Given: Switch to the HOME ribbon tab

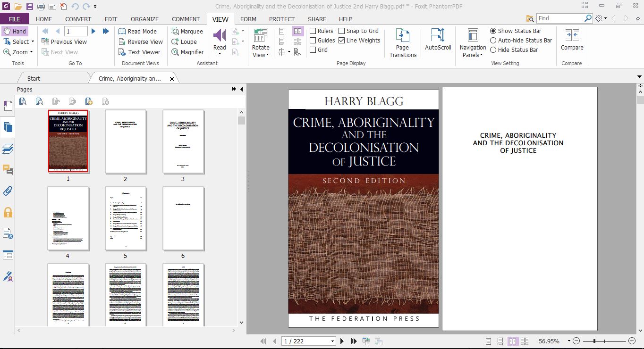Looking at the screenshot, I should [44, 19].
